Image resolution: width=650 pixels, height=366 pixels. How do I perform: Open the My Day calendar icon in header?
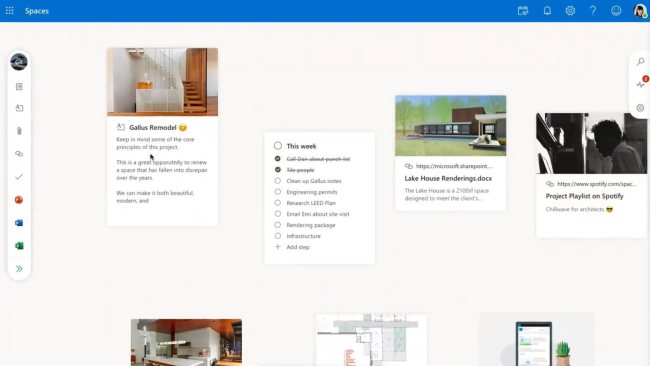pos(523,11)
